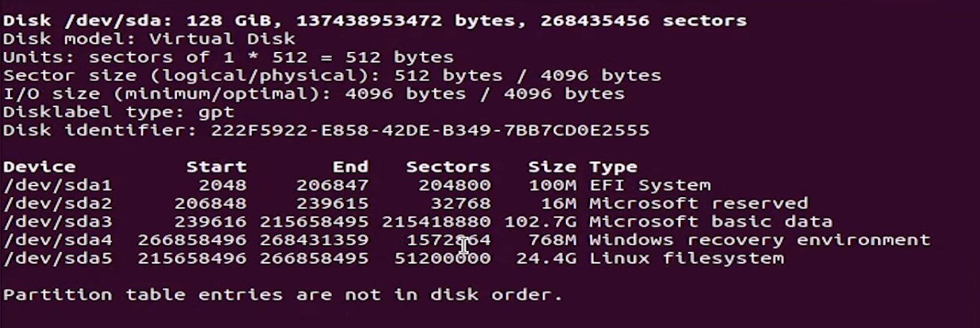
Task: Click the disk identifier GUID value
Action: click(x=430, y=130)
